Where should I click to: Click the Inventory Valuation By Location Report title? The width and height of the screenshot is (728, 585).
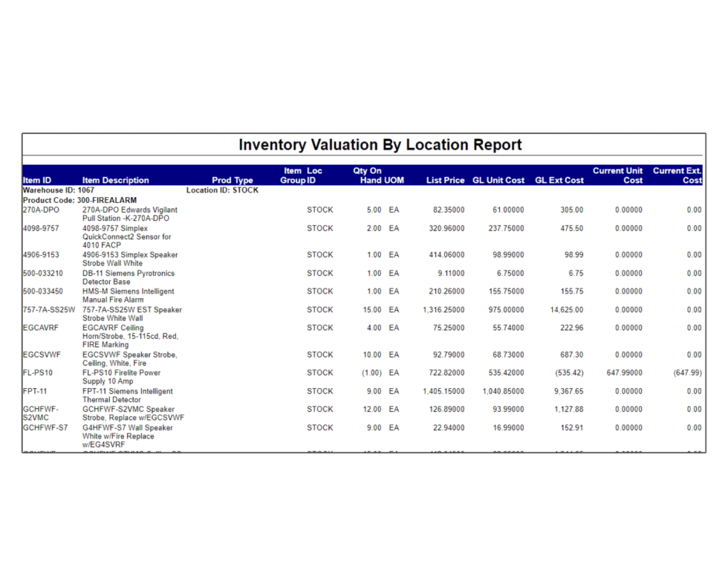click(380, 145)
